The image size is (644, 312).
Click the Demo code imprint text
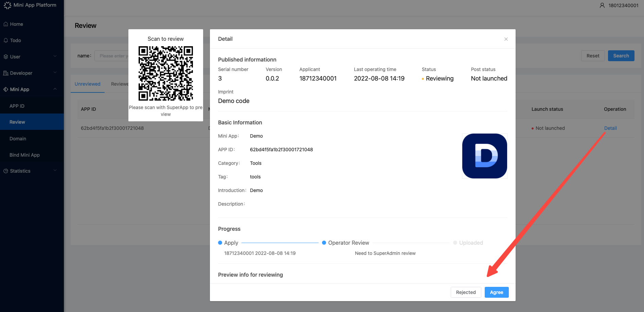point(234,101)
